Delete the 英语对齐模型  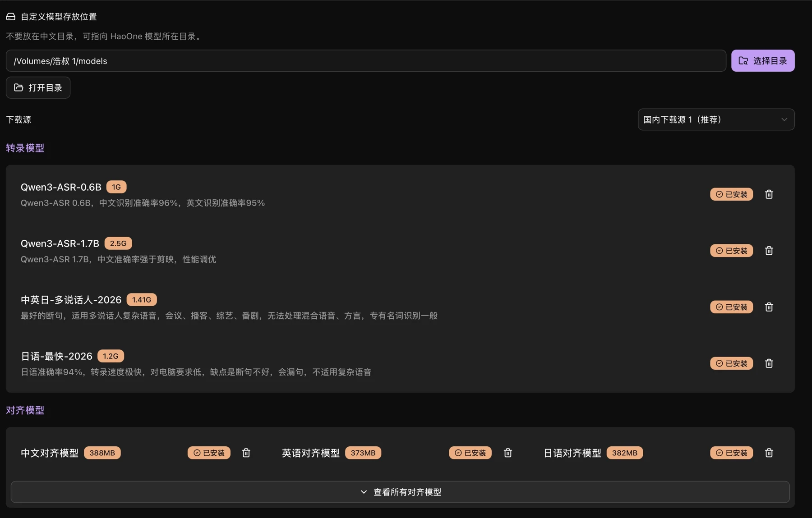pos(507,453)
